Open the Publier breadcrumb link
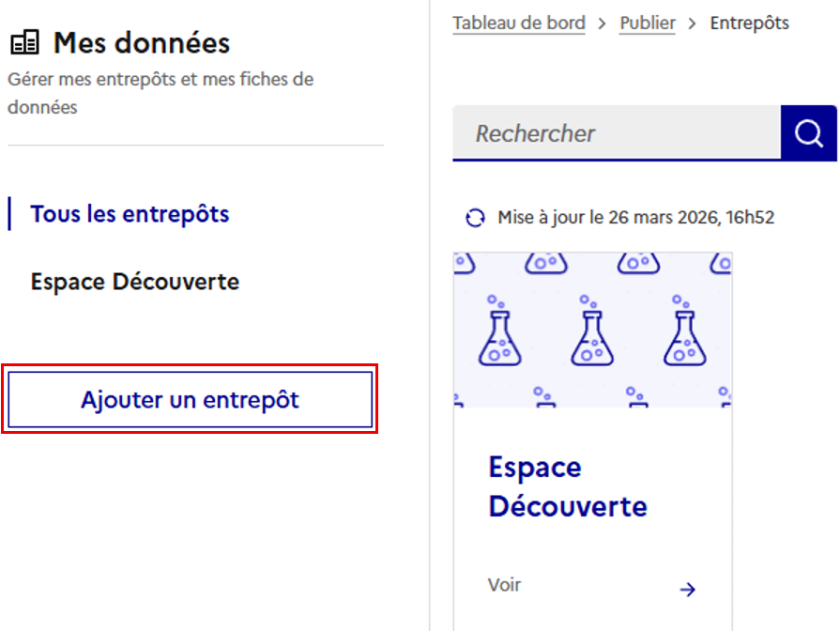Image resolution: width=840 pixels, height=631 pixels. click(647, 23)
